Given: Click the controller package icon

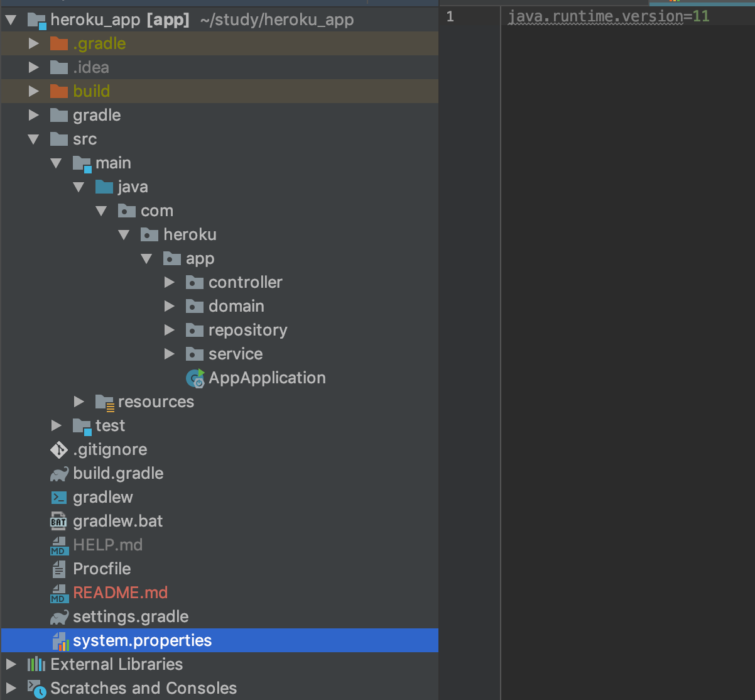Looking at the screenshot, I should pyautogui.click(x=195, y=283).
